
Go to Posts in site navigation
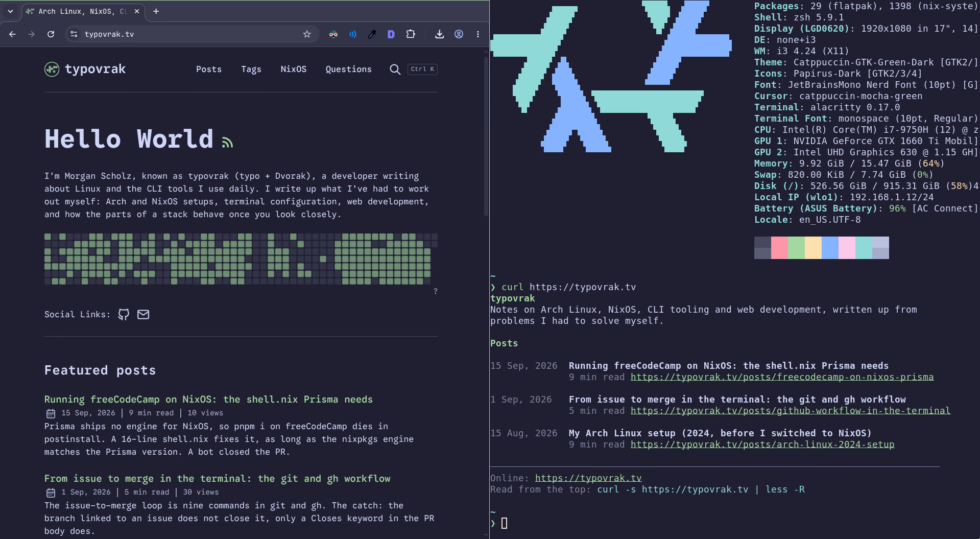click(x=209, y=69)
